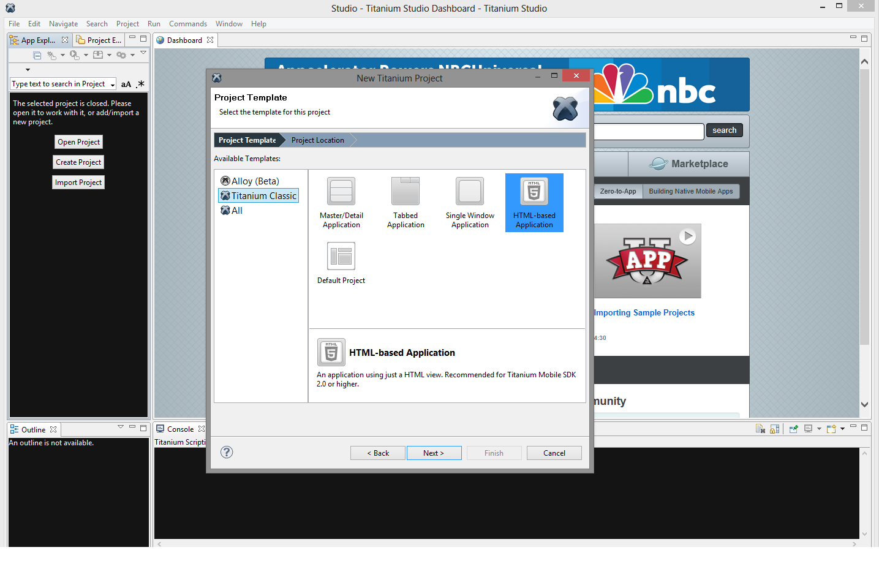Click the Display Selected Console monitor icon
The height and width of the screenshot is (588, 879).
pos(809,429)
